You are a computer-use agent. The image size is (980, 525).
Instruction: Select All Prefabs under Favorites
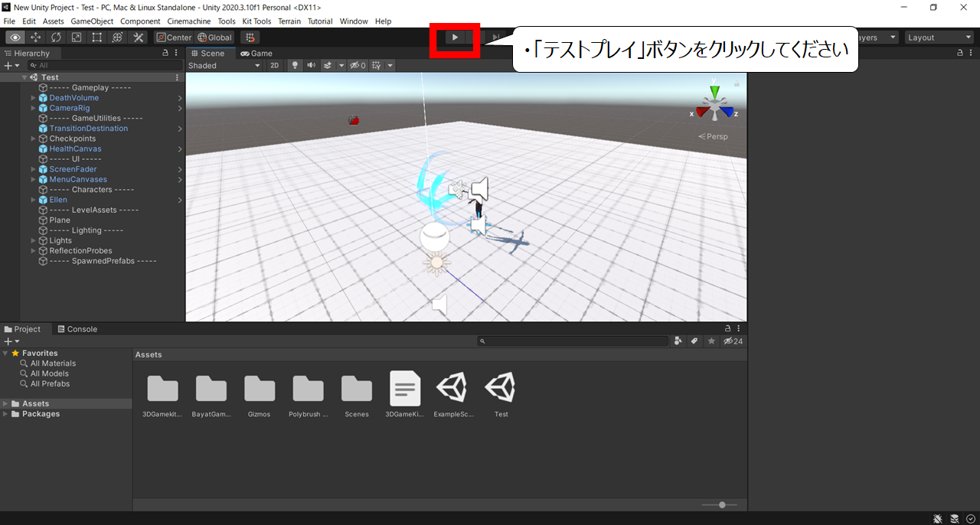[50, 383]
